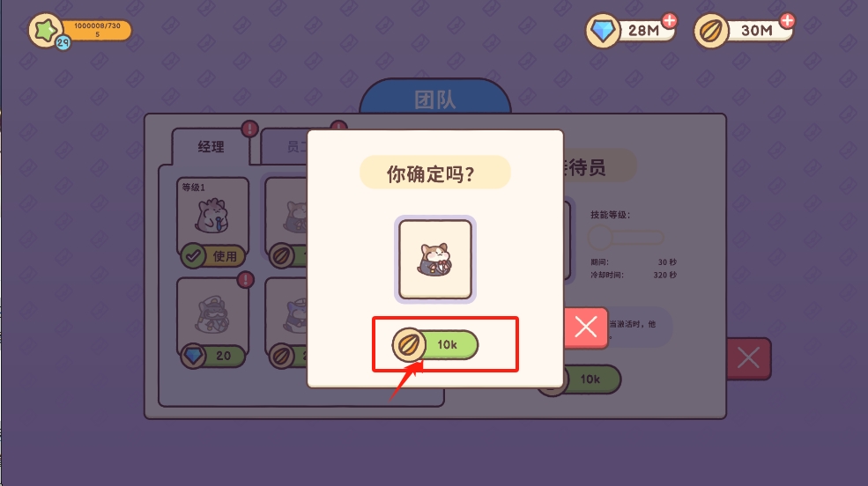
Task: Add more diamonds with the plus icon
Action: (x=670, y=21)
